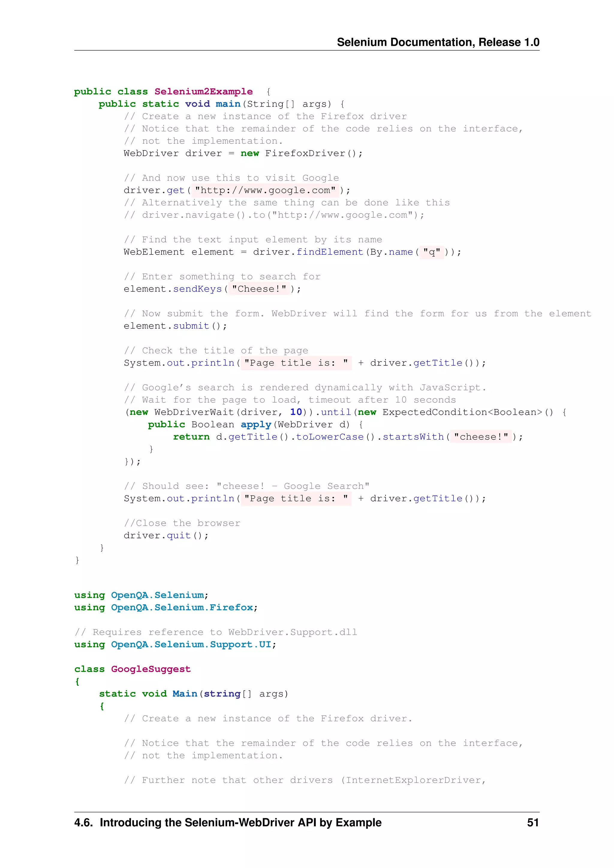Click footer '4.6. Introducing the Selenium-WebDriver API by Example'

tap(228, 823)
